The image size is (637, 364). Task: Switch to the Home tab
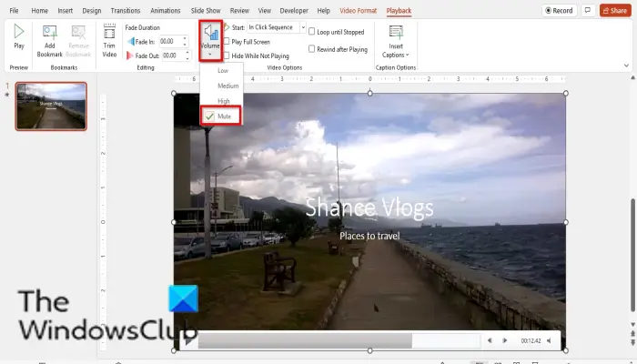(x=39, y=11)
